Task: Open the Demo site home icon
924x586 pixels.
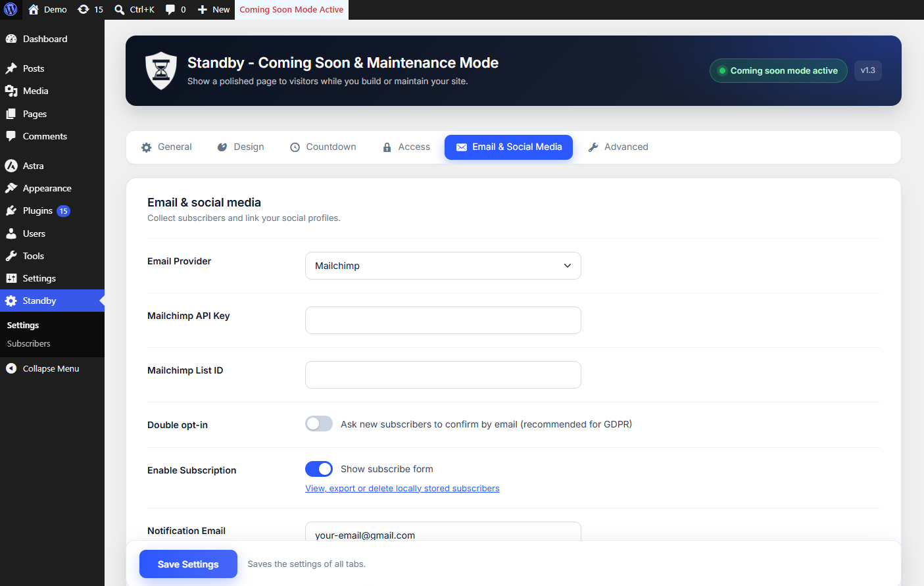Action: point(34,9)
